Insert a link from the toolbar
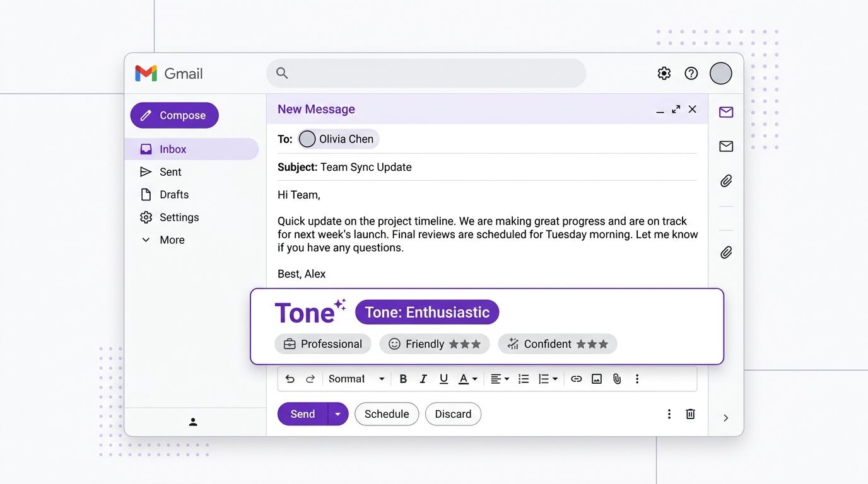868x484 pixels. click(577, 379)
